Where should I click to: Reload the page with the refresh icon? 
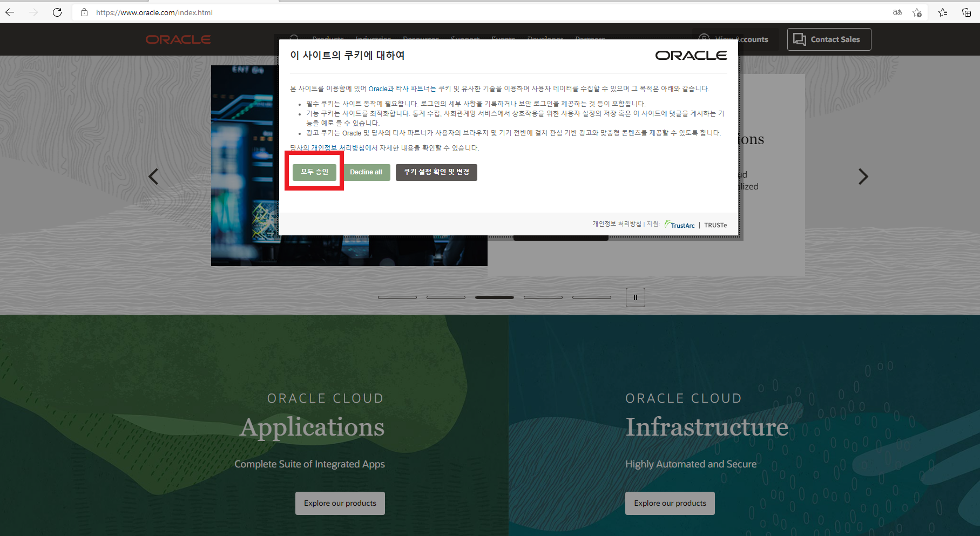pos(57,12)
